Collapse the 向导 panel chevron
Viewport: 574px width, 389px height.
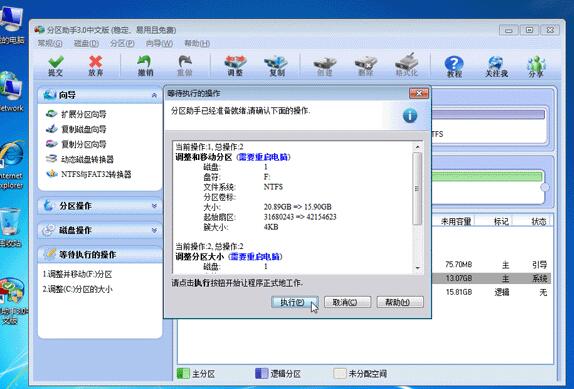[154, 95]
